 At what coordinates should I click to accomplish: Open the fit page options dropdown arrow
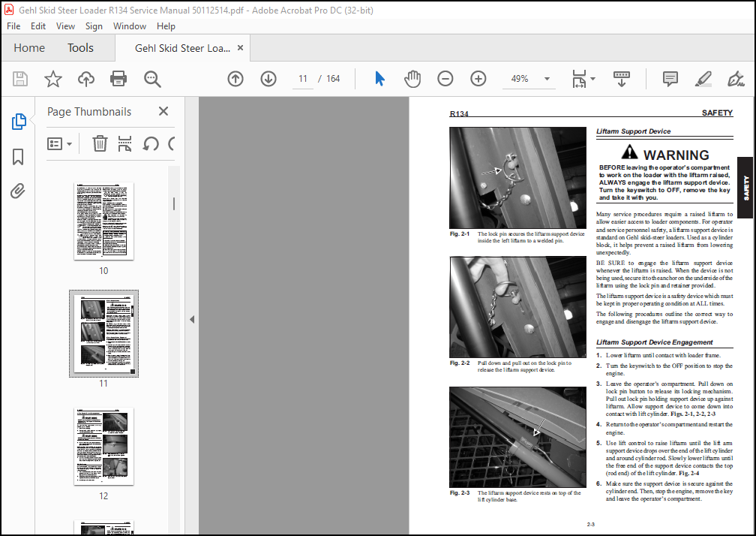point(592,79)
